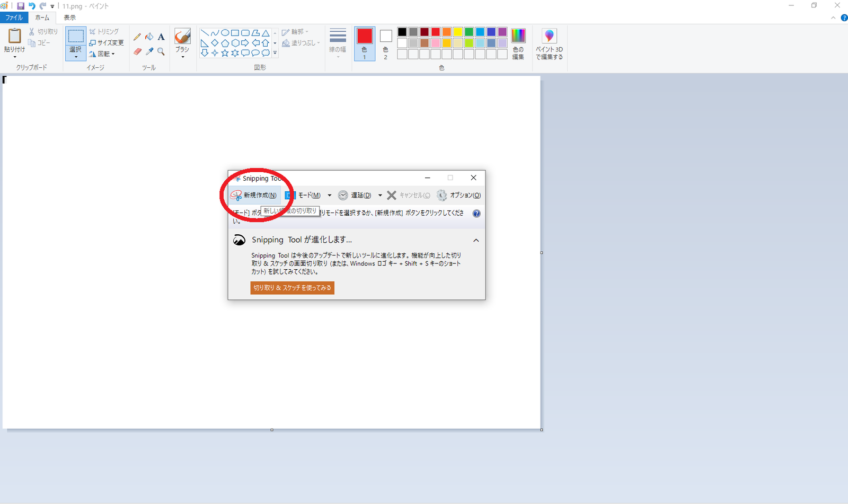Insert text with the Text tool
The height and width of the screenshot is (504, 848).
click(161, 37)
